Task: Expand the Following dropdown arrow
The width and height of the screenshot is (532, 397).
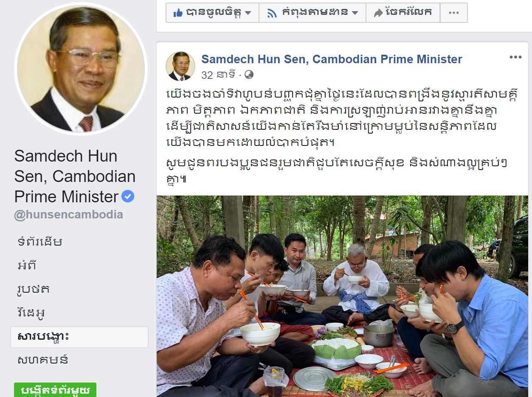Action: point(355,13)
